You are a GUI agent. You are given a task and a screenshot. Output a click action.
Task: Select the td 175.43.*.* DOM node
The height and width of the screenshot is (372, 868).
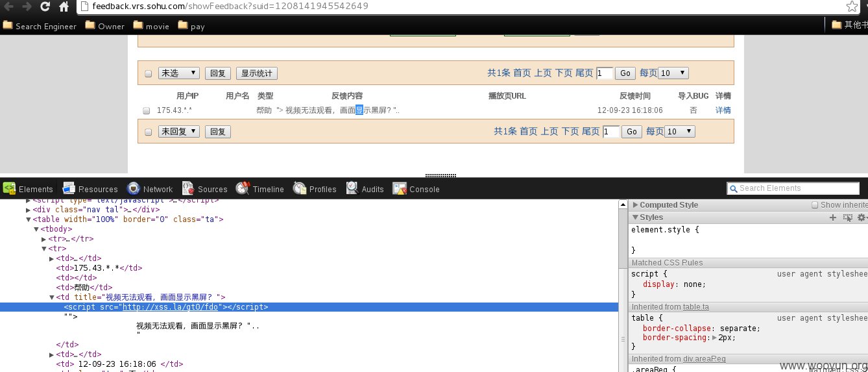point(99,268)
